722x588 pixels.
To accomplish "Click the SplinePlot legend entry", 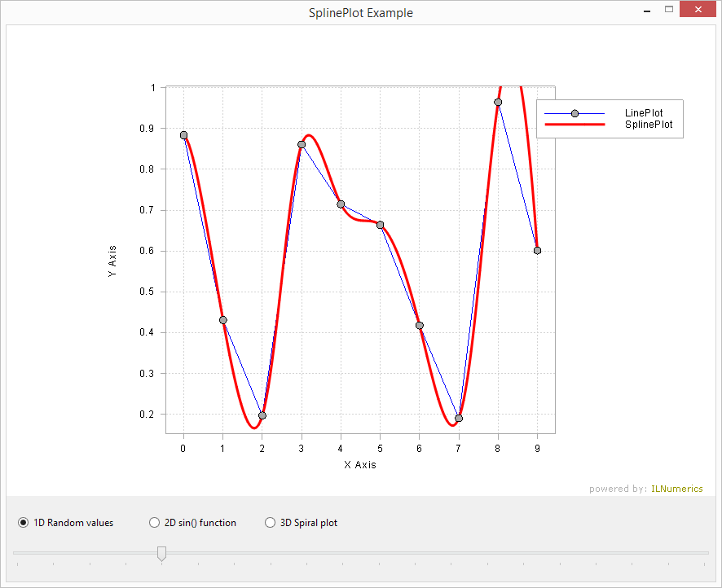I will point(648,125).
